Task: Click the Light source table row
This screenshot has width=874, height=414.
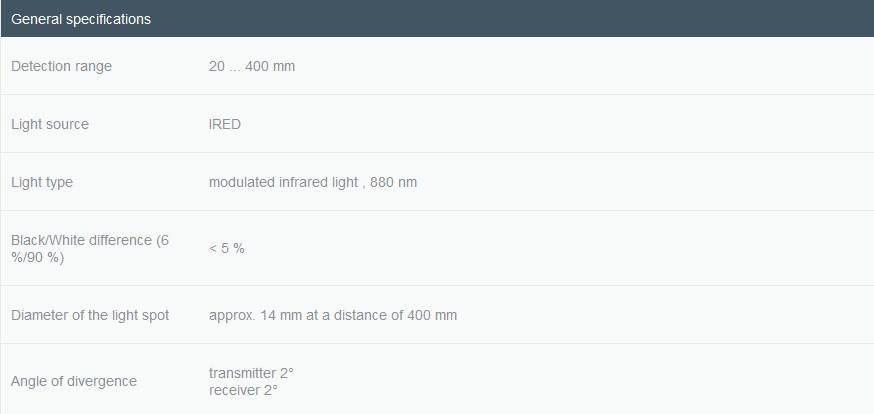Action: tap(437, 124)
